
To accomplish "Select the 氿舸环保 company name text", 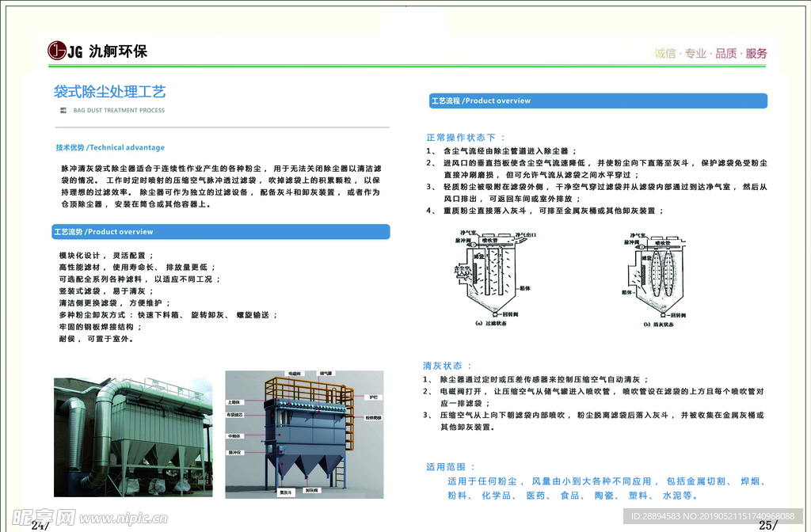I will coord(118,52).
